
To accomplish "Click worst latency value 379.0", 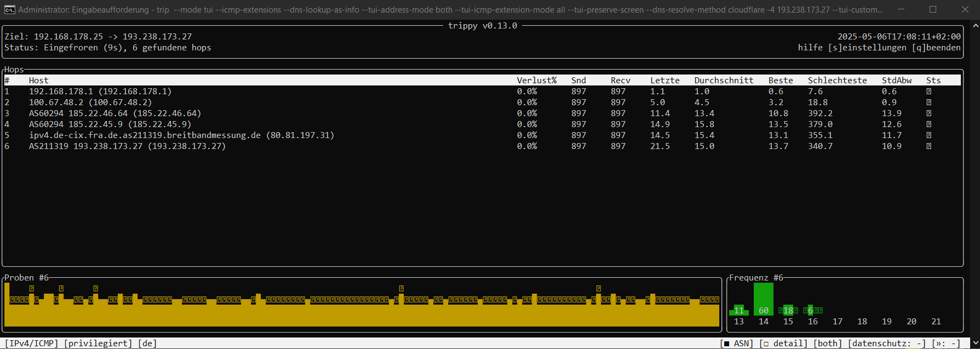I will point(820,124).
